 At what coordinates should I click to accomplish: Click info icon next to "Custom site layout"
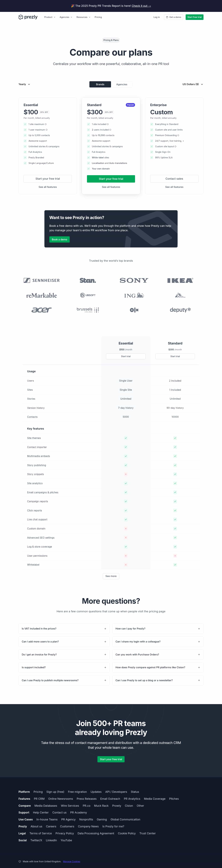176,147
